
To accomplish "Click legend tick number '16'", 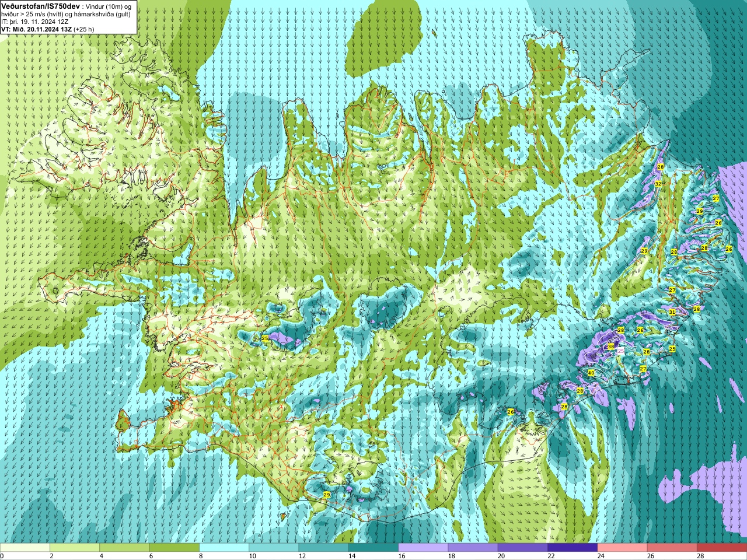I will coord(402,556).
